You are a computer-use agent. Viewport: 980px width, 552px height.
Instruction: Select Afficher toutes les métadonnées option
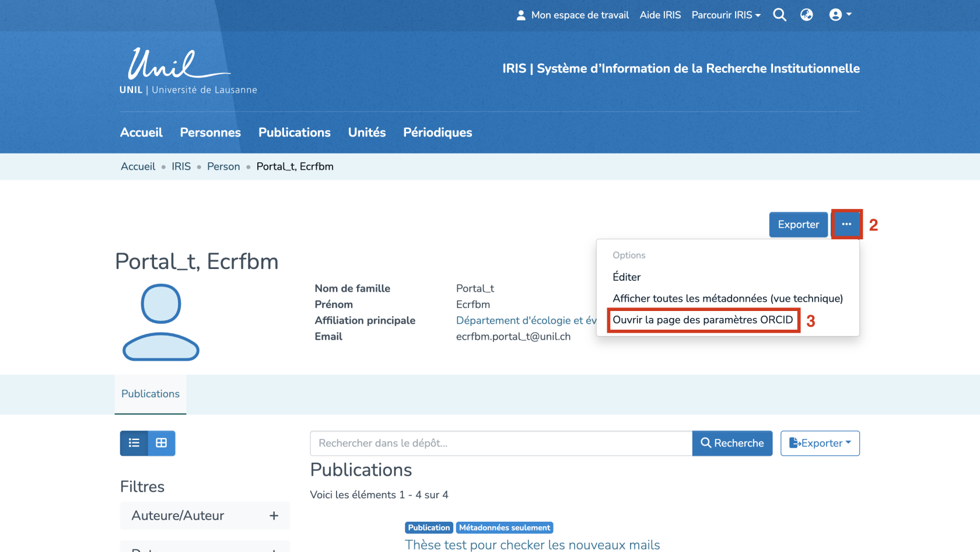point(727,299)
